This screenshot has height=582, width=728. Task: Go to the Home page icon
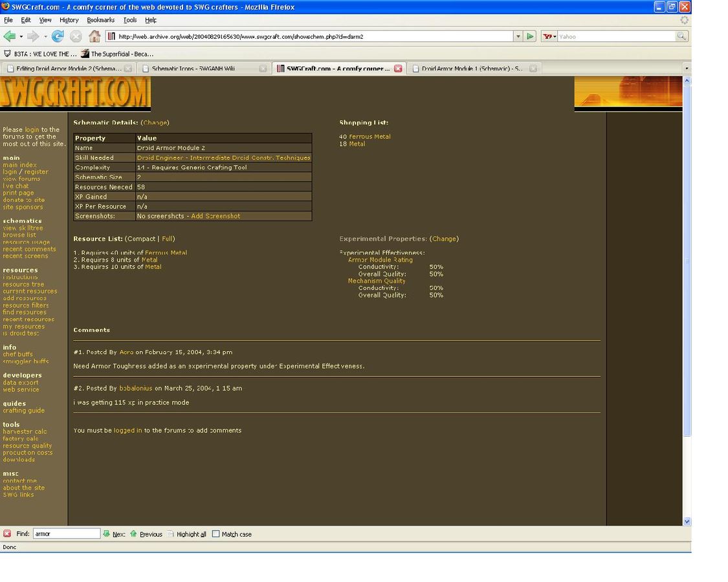[x=94, y=36]
